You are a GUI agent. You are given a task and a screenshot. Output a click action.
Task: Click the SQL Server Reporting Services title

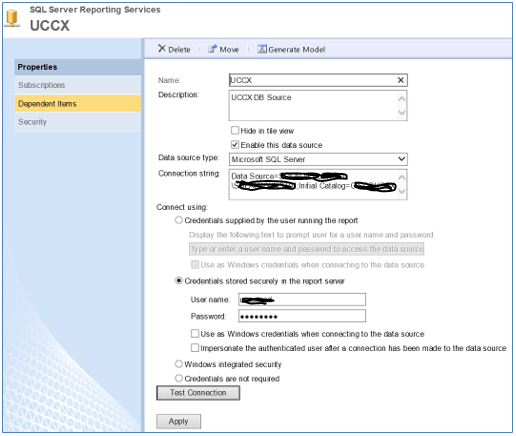pyautogui.click(x=95, y=10)
